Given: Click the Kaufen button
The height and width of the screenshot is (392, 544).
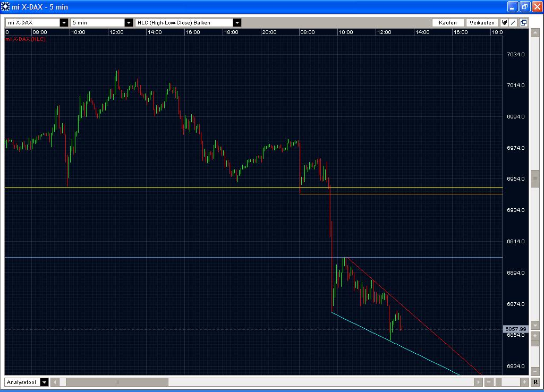Looking at the screenshot, I should click(447, 22).
